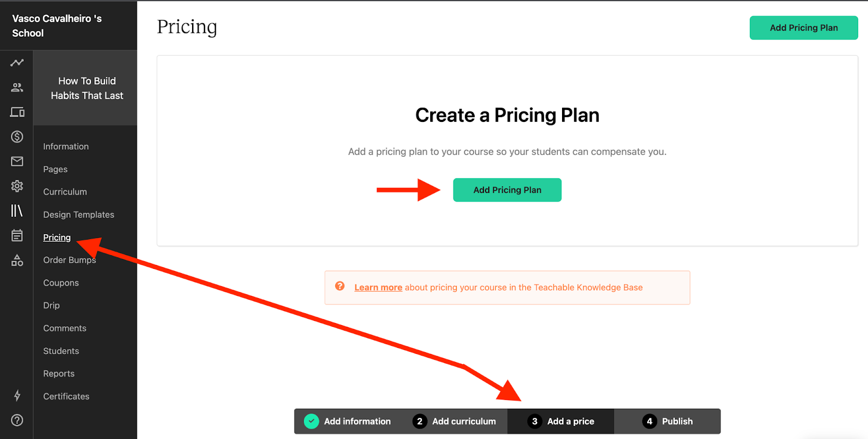Jump to the Publish step
Image resolution: width=868 pixels, height=439 pixels.
tap(667, 421)
